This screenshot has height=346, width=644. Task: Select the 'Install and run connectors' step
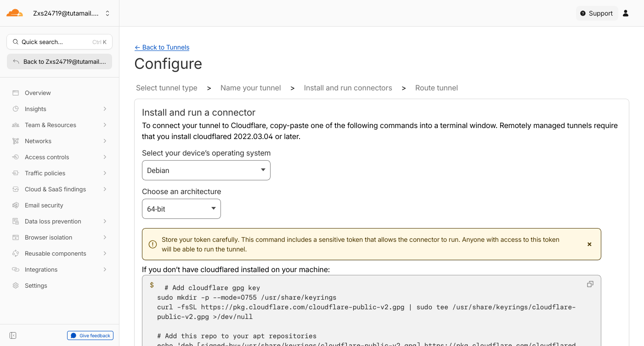348,88
